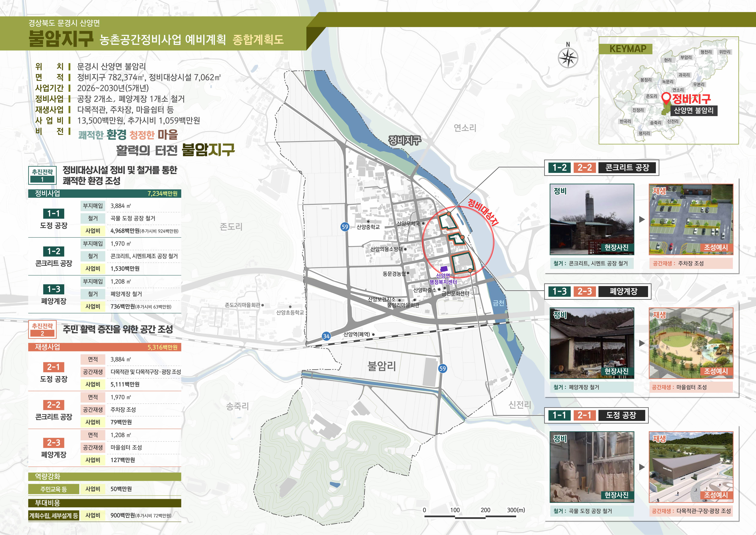The height and width of the screenshot is (535, 756).
Task: Click the compass rose north icon
Action: (x=568, y=58)
